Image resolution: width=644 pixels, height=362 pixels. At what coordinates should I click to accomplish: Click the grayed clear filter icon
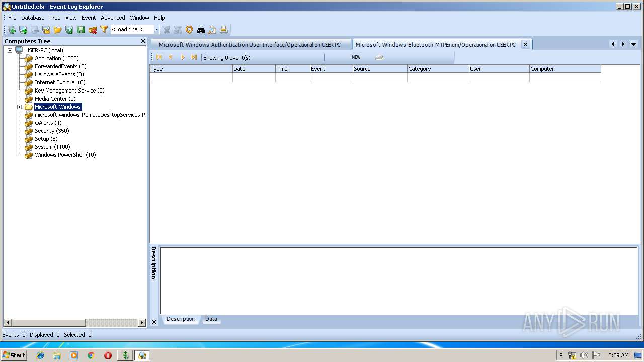point(167,30)
